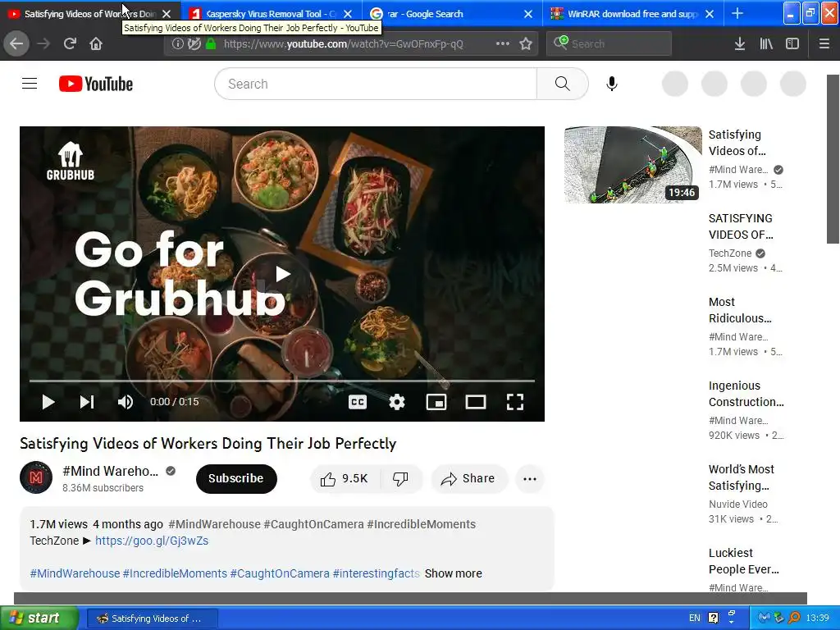Open the Library icon in Firefox toolbar
The image size is (840, 630).
766,44
